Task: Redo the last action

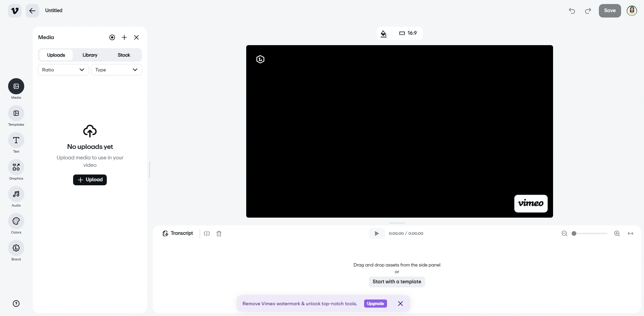Action: [x=588, y=11]
